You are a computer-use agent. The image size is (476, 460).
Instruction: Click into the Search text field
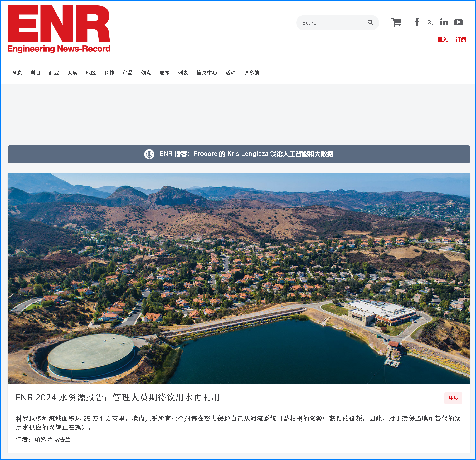[332, 23]
